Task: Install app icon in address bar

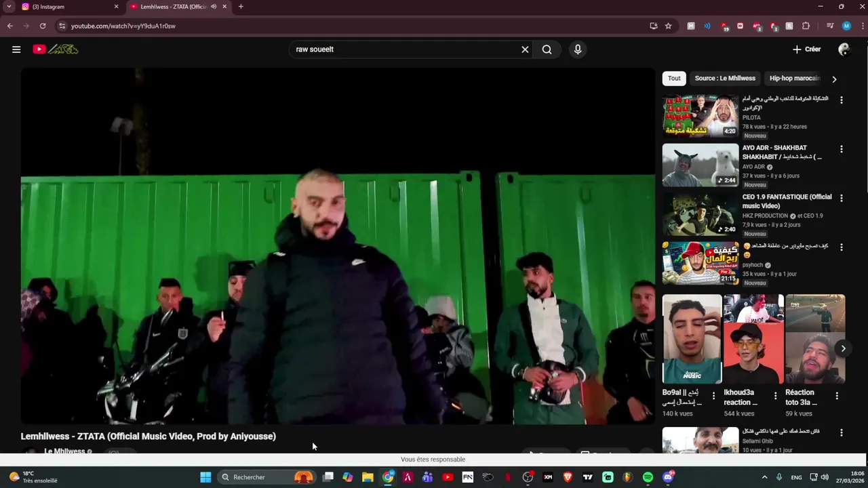Action: click(653, 26)
